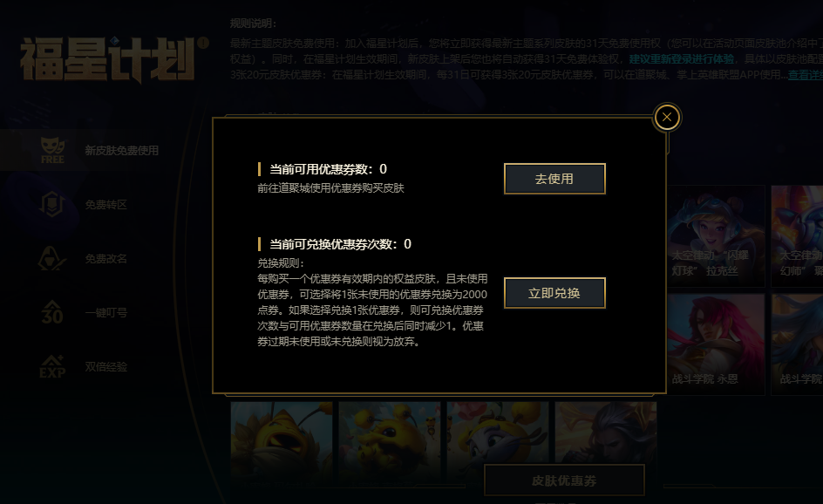Select the 免费改名 sidebar label
Viewport: 823px width, 504px height.
tap(105, 259)
